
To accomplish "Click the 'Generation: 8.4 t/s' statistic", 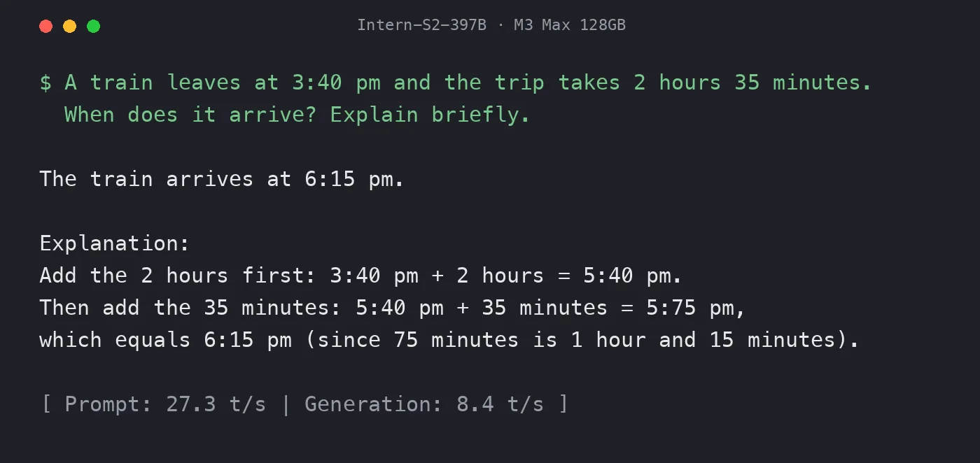I will pos(424,404).
